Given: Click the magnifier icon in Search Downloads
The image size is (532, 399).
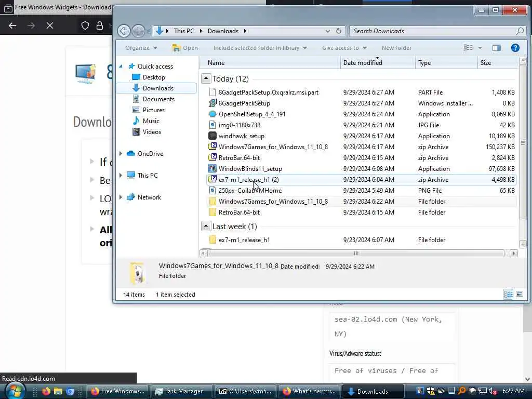Looking at the screenshot, I should (x=520, y=31).
